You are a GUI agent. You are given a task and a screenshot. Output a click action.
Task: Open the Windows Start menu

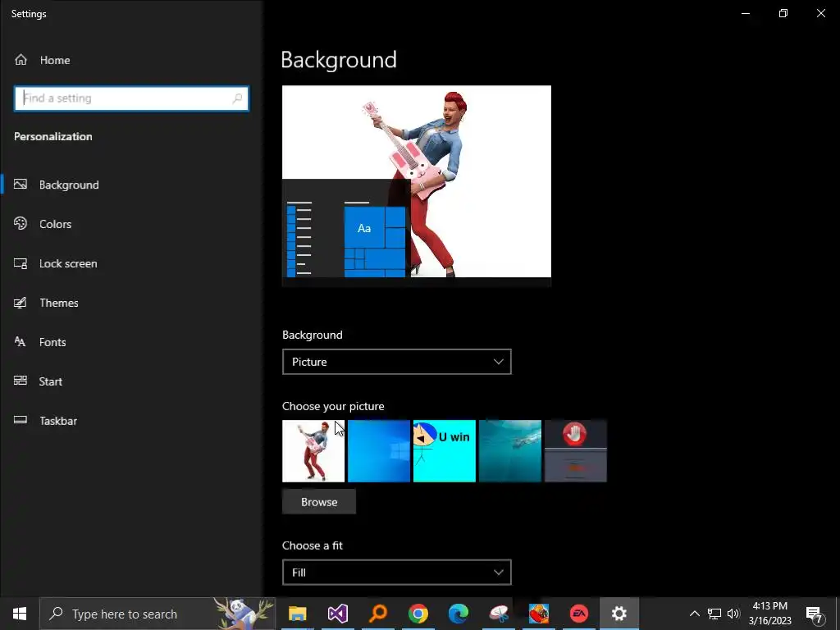pos(20,614)
